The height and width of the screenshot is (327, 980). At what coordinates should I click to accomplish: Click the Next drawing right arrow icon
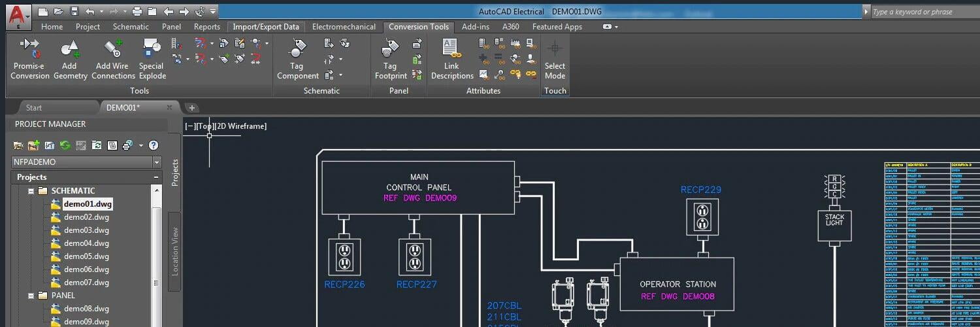[185, 12]
